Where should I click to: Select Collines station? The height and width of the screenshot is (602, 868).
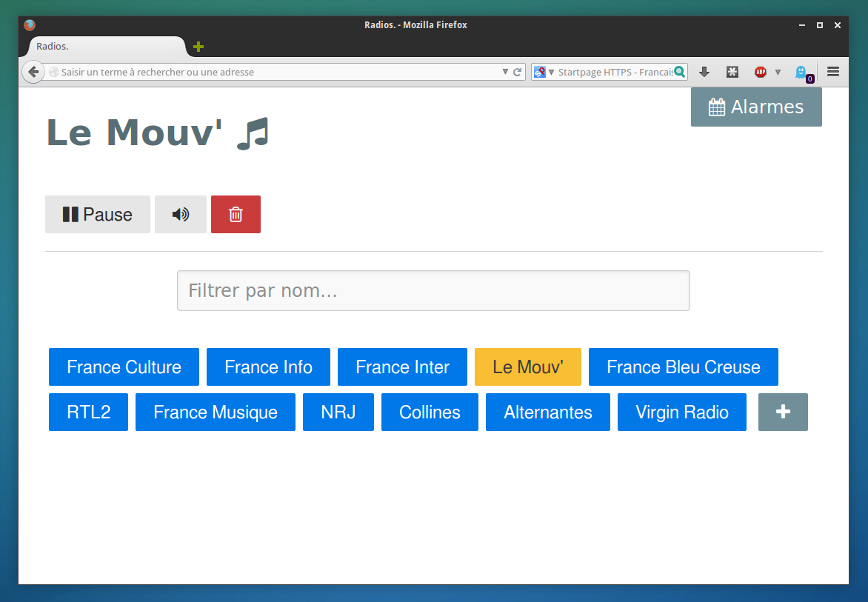430,412
